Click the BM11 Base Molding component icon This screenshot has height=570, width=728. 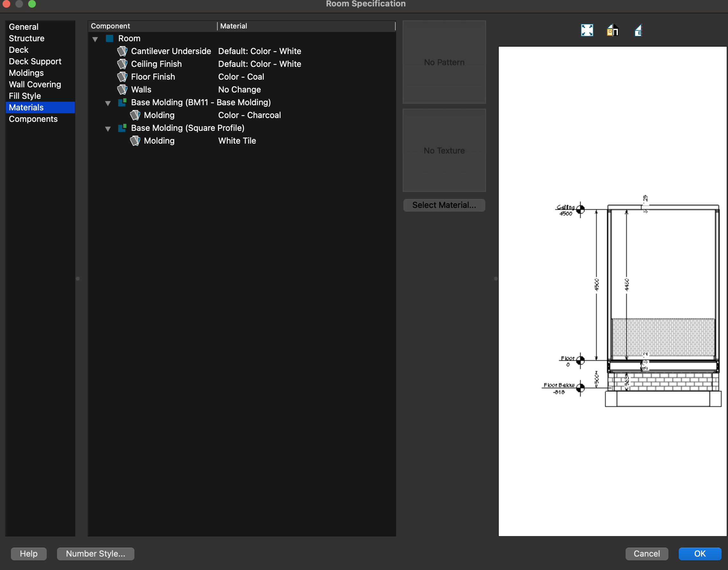122,102
